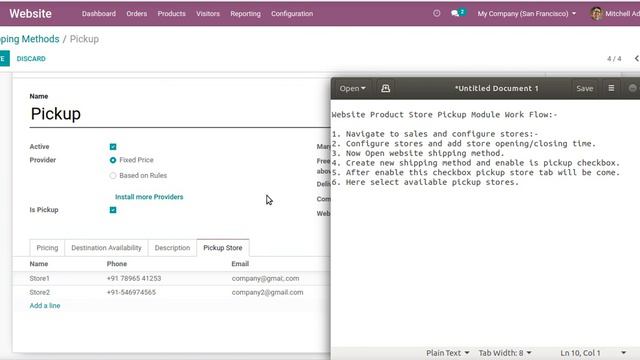Click the new document icon in editor

coord(385,88)
